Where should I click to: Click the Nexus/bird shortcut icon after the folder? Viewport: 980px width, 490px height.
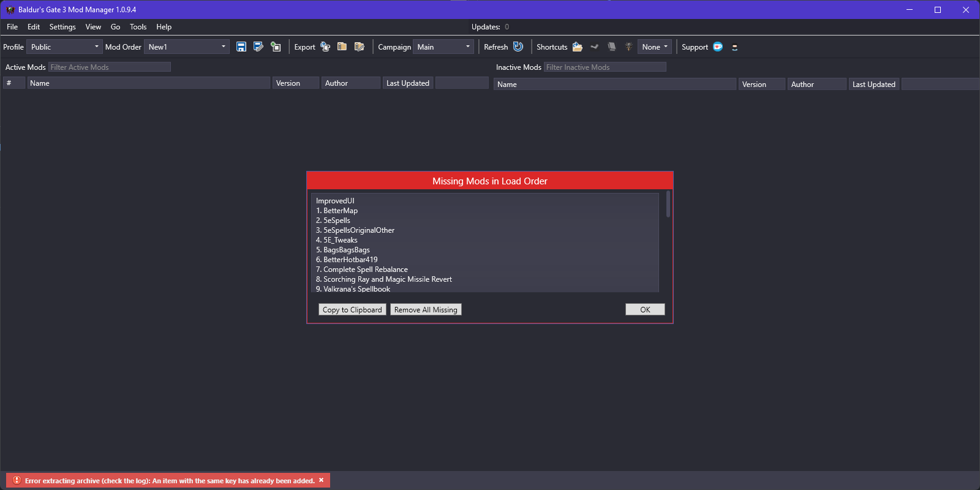[594, 47]
